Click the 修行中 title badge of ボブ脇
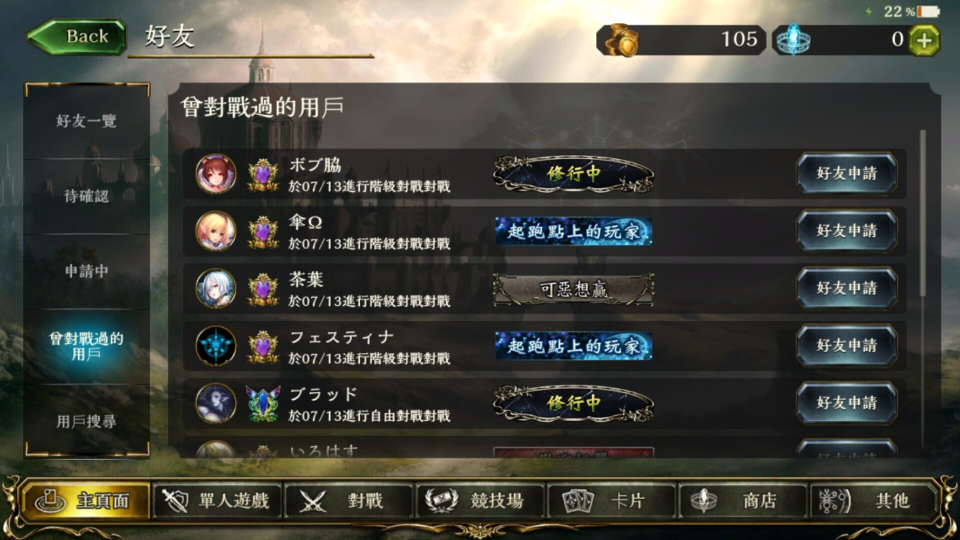The image size is (960, 540). pos(573,174)
